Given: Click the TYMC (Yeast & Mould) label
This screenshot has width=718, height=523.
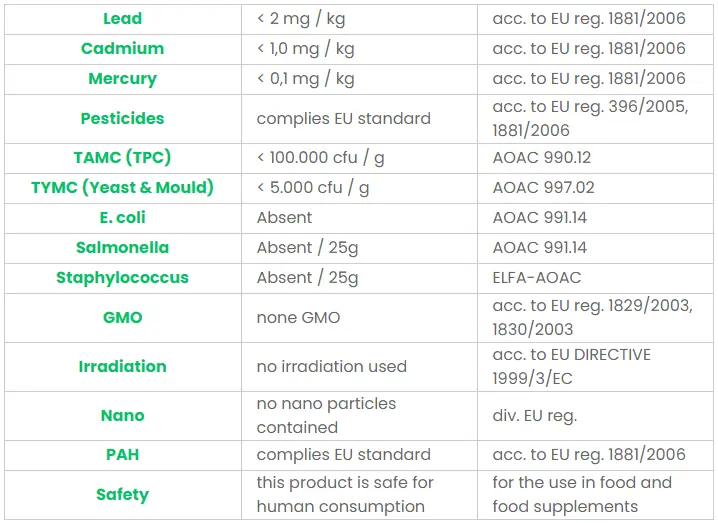Looking at the screenshot, I should 122,187.
